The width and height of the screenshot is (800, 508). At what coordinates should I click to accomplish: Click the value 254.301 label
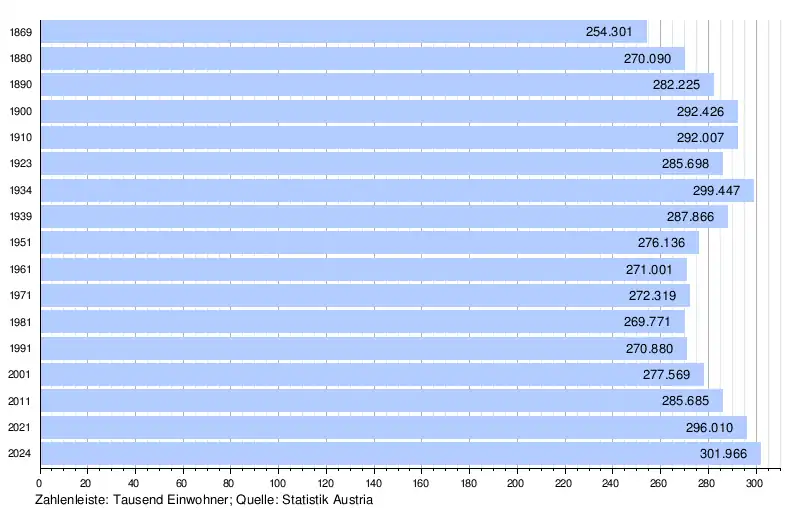(x=609, y=32)
